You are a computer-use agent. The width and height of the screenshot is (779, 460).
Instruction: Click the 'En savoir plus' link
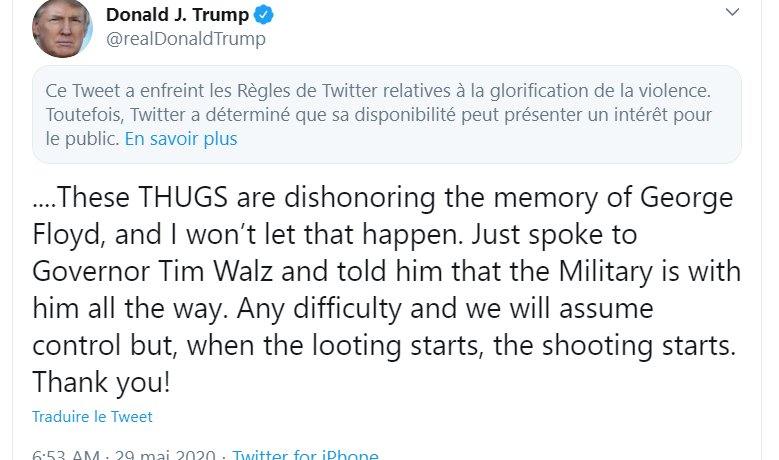click(181, 139)
